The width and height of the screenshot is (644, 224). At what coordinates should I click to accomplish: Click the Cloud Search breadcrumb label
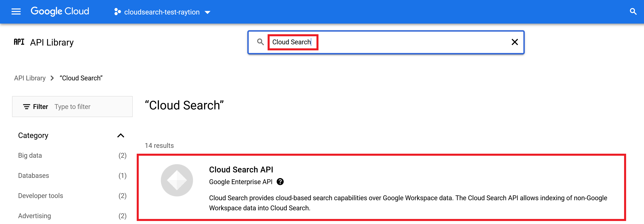tap(81, 78)
